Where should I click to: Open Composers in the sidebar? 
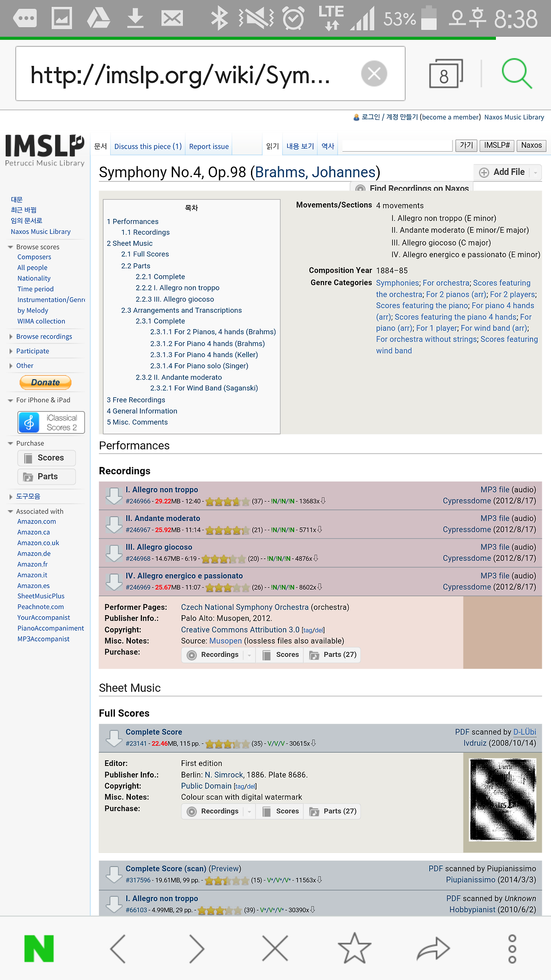(34, 257)
